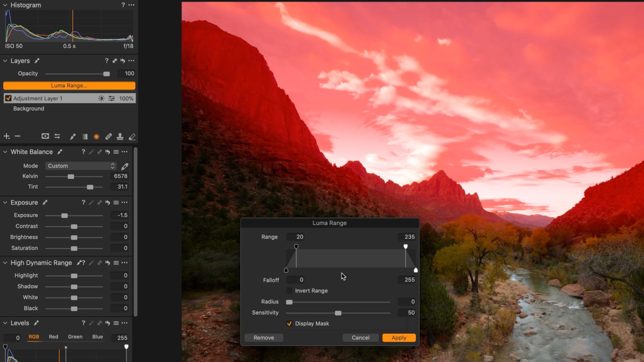Click the Display Mask icon in the Layers toolbar
The height and width of the screenshot is (362, 644).
click(45, 136)
